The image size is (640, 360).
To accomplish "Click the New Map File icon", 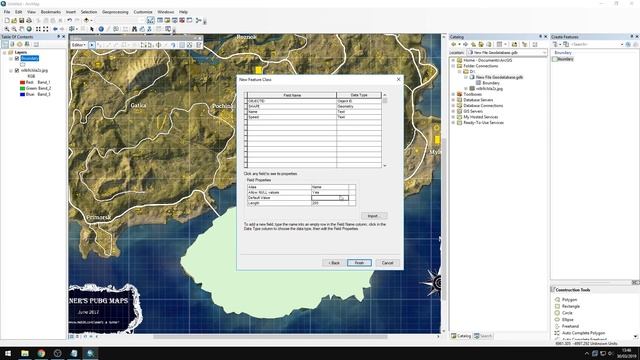I will pos(7,20).
